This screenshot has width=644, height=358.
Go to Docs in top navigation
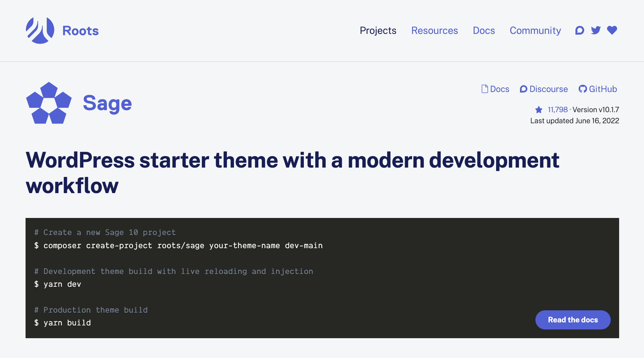tap(484, 31)
